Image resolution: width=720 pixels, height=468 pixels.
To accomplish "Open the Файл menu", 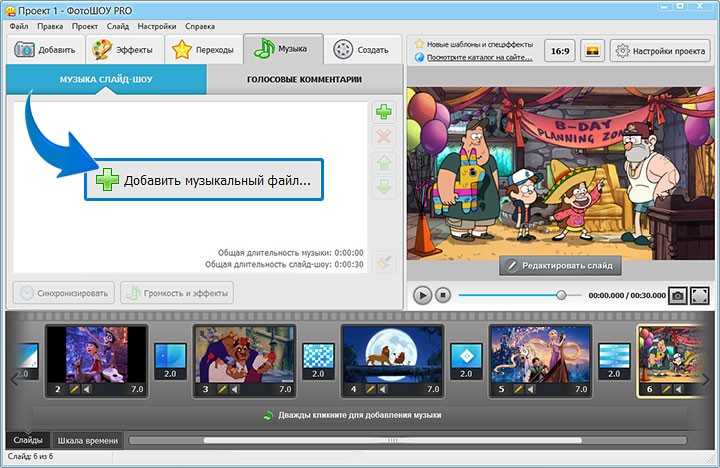I will coord(19,26).
